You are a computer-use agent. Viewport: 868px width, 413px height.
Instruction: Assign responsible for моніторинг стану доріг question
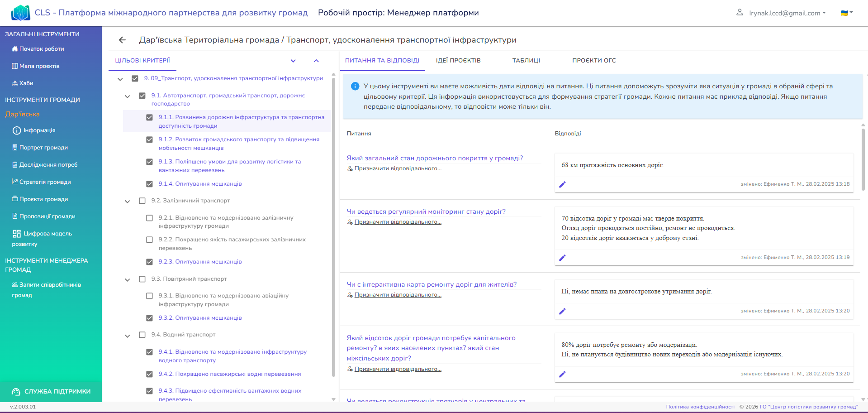(398, 222)
